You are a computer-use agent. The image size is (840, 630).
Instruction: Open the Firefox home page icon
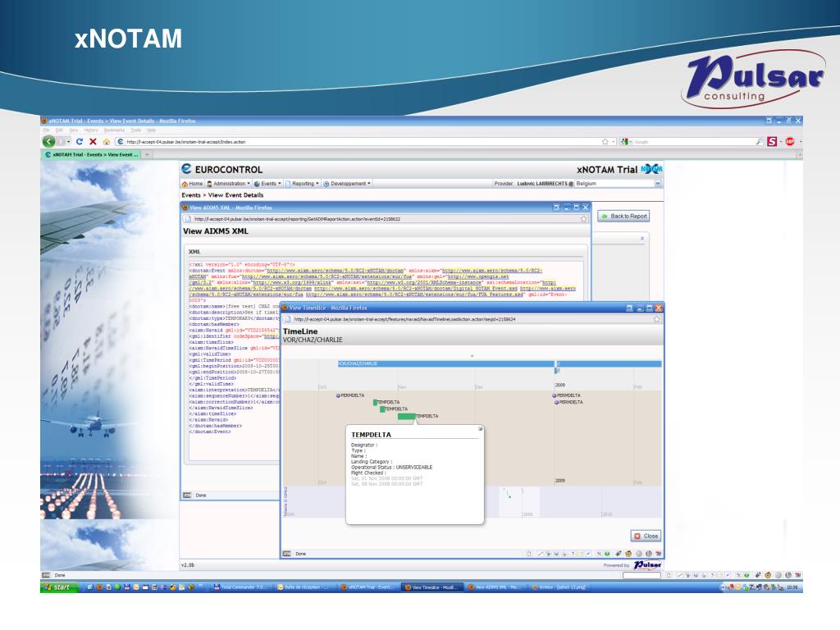pyautogui.click(x=106, y=141)
